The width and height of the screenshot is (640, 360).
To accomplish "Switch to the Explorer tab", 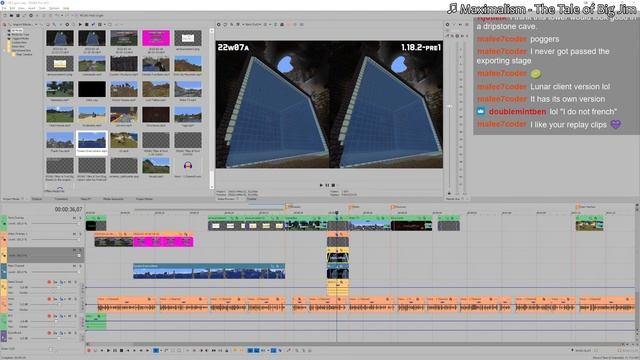I will (37, 199).
